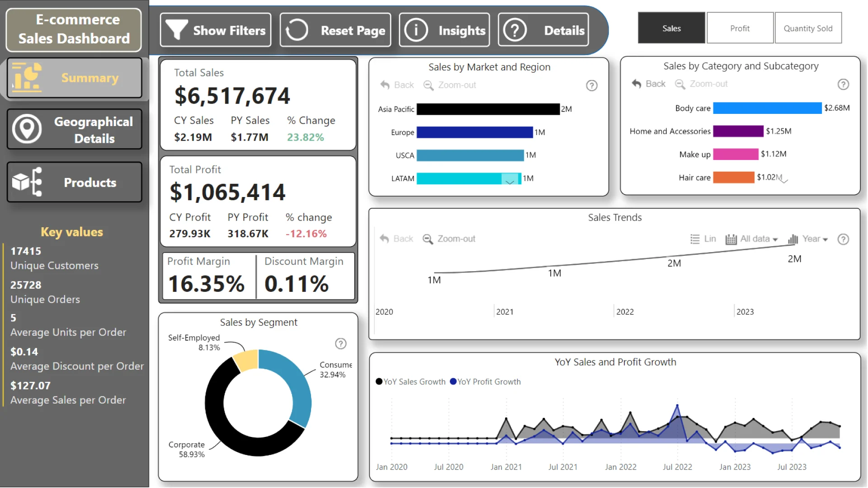Click the -12.16% profit change value
The image size is (868, 488).
(x=306, y=234)
